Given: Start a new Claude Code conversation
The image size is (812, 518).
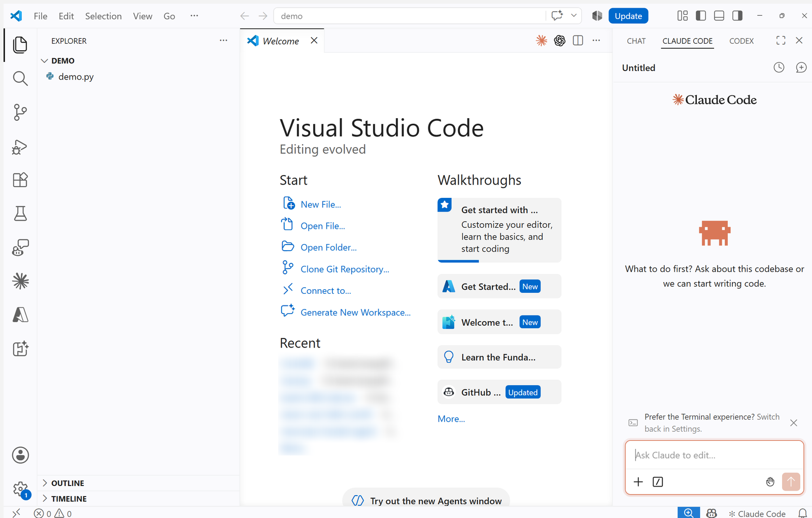Looking at the screenshot, I should (801, 67).
